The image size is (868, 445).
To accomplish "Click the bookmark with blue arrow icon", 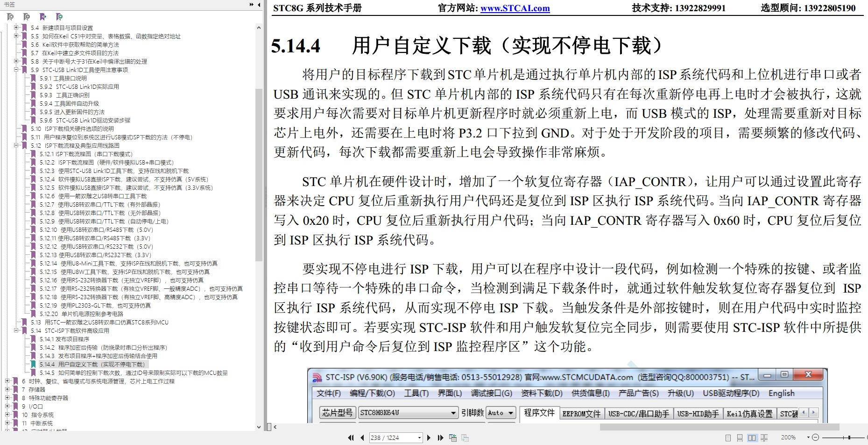I will point(43,17).
